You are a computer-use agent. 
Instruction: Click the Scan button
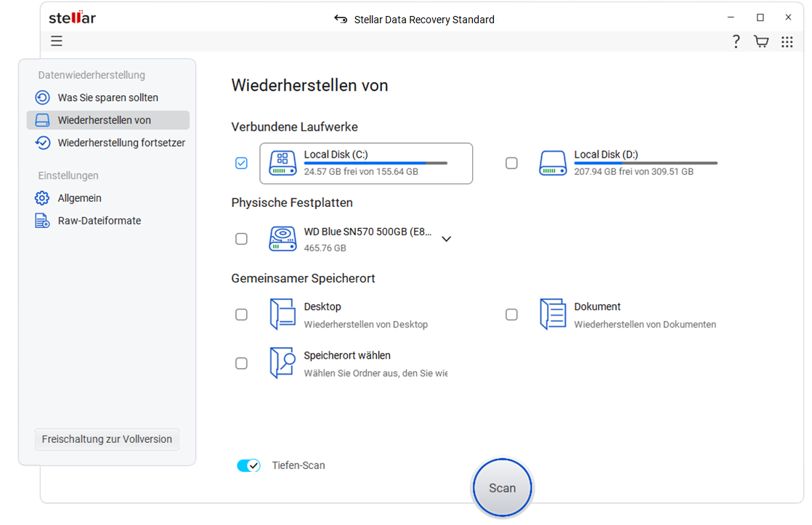[x=502, y=487]
